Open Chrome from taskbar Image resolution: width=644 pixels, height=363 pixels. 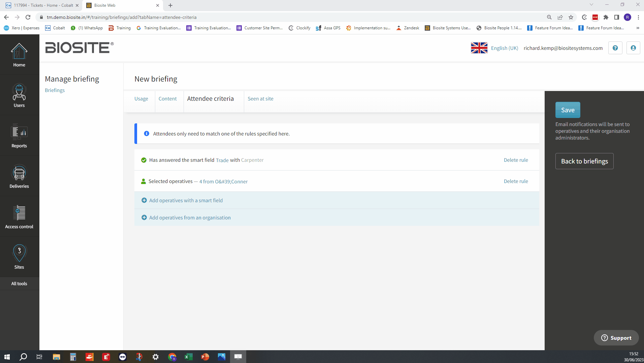pyautogui.click(x=172, y=357)
